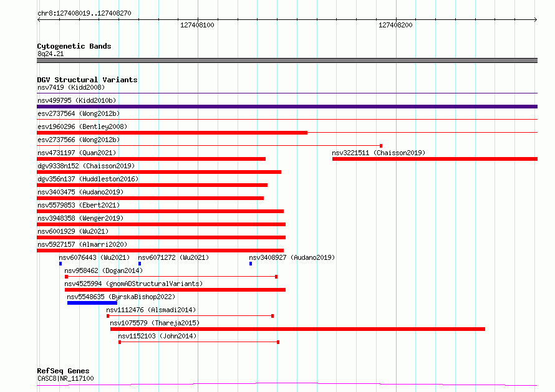The height and width of the screenshot is (392, 555).
Task: Click the nsv1075579 (Thareja2015) label
Action: point(155,323)
